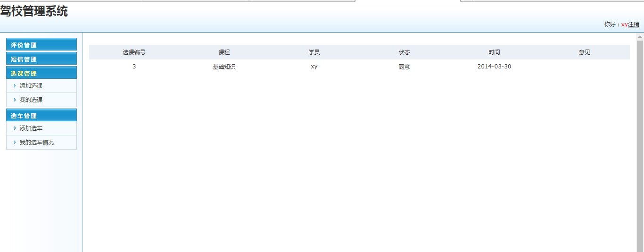Screen dimensions: 644x252
Task: Click the course number cell 3
Action: (x=134, y=67)
